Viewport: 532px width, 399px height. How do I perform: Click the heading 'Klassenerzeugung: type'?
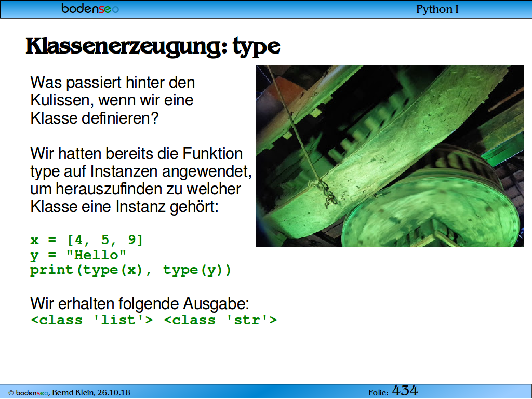(x=153, y=46)
